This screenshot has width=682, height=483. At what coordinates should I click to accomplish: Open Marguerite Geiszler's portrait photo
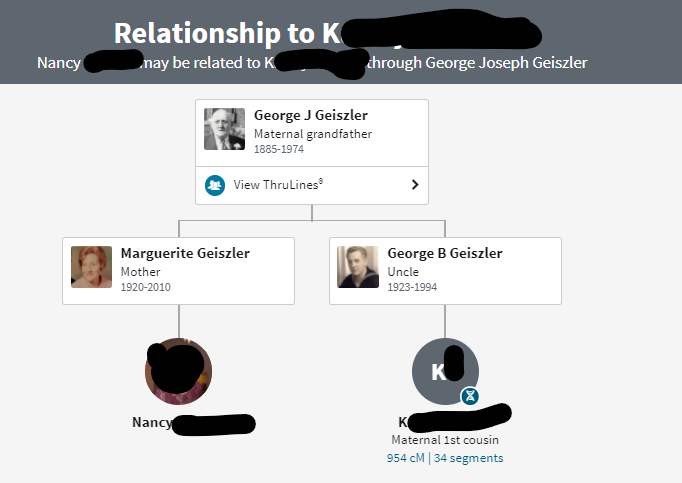91,267
